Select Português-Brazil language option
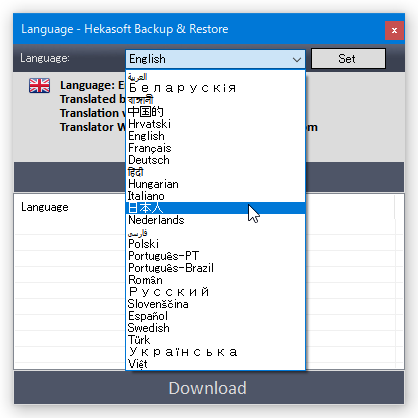This screenshot has width=418, height=418. pyautogui.click(x=215, y=268)
